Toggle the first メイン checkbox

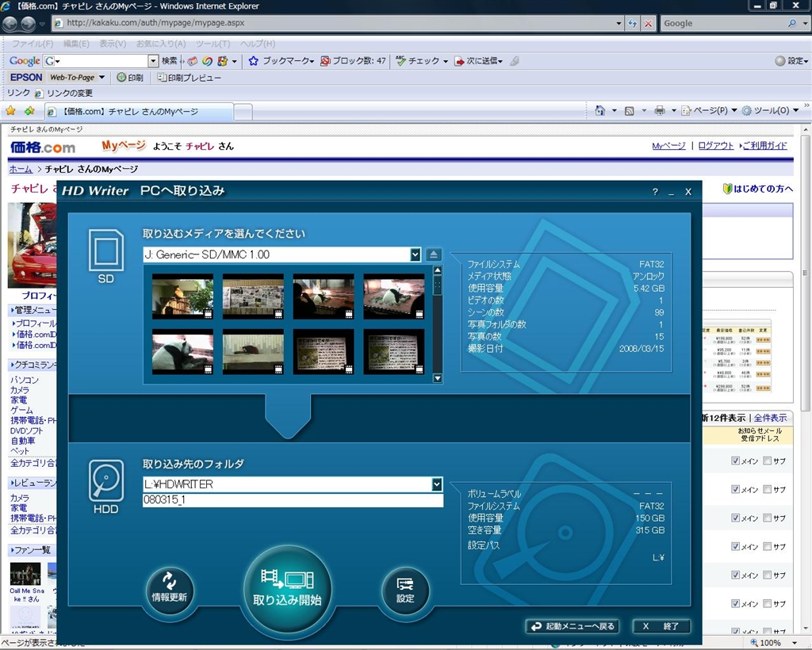(735, 461)
